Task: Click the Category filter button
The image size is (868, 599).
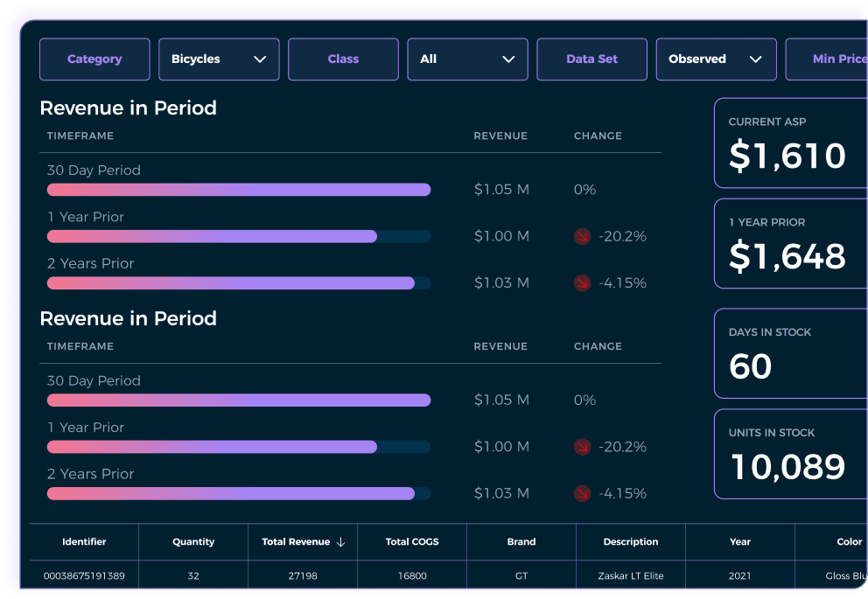Action: pyautogui.click(x=94, y=59)
